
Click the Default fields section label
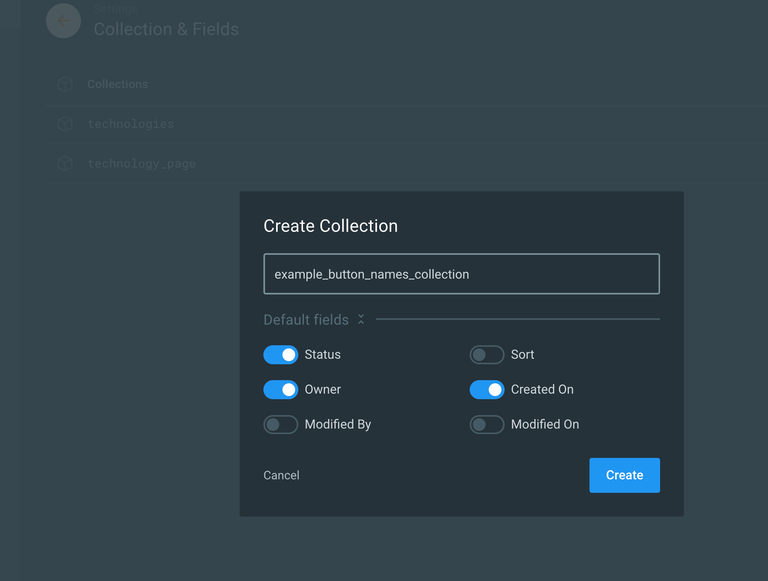tap(306, 320)
